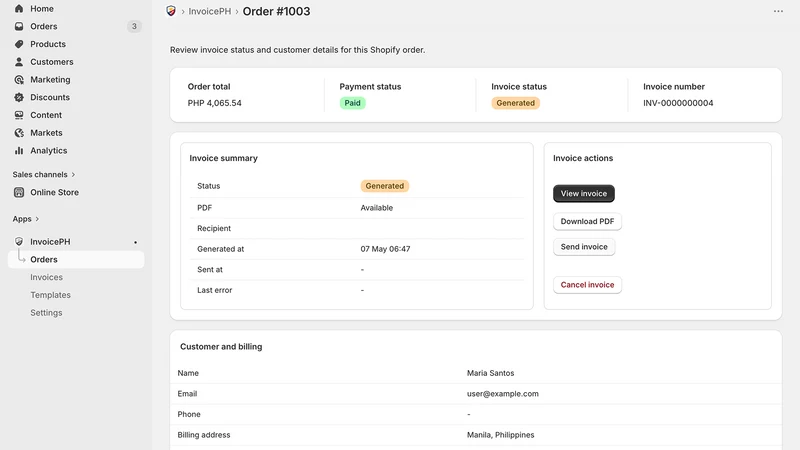The width and height of the screenshot is (800, 450).
Task: Click the Analytics bar chart icon
Action: [19, 151]
